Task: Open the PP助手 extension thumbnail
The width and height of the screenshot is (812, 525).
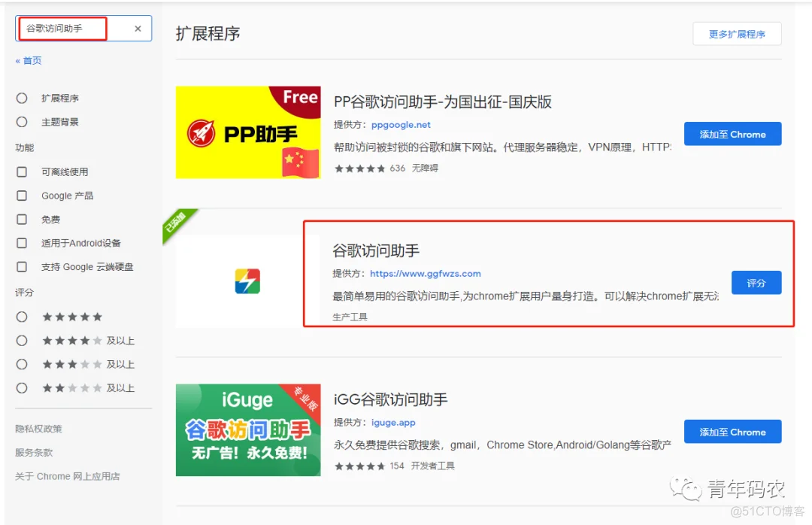Action: (248, 132)
